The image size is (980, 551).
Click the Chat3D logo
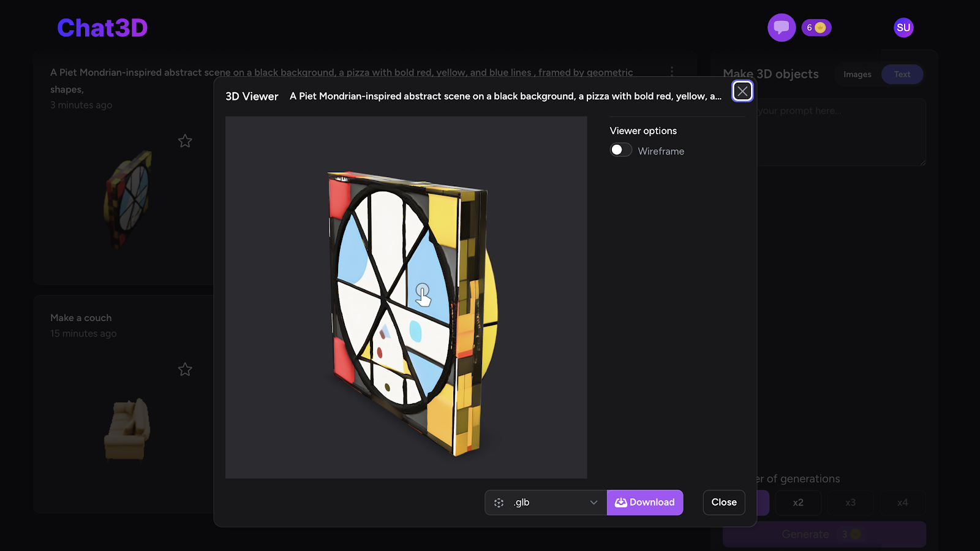pos(102,28)
